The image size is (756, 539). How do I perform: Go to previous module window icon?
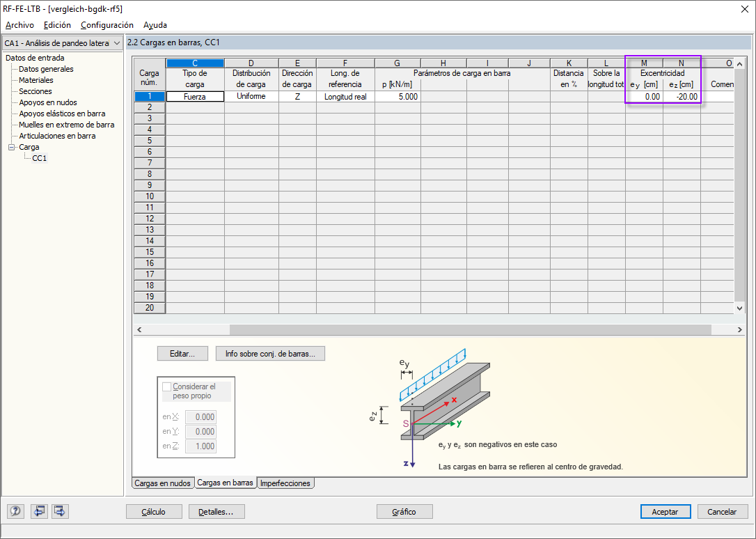pos(39,511)
